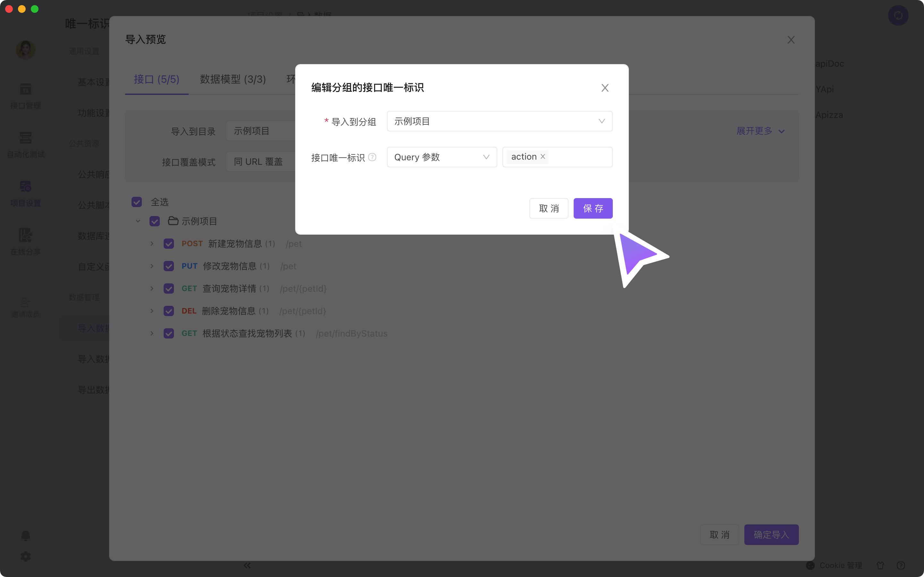Switch to the 数据模型 (3/3) tab
This screenshot has width=924, height=577.
[233, 79]
